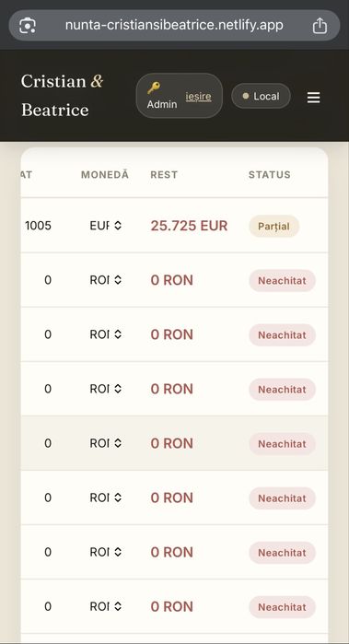Open the hamburger menu icon
The width and height of the screenshot is (349, 644).
click(313, 98)
